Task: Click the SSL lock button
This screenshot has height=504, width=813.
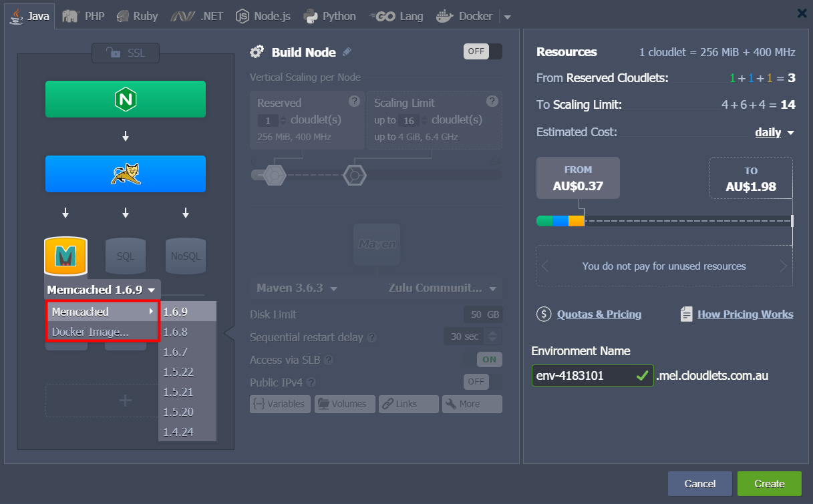Action: click(126, 53)
